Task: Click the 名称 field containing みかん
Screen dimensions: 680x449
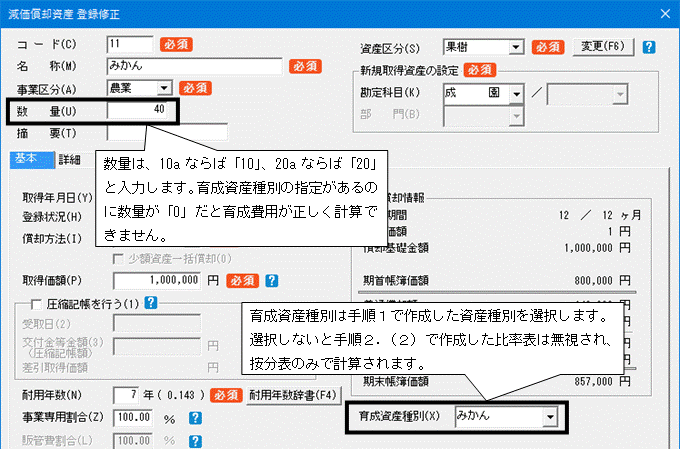Action: point(194,66)
